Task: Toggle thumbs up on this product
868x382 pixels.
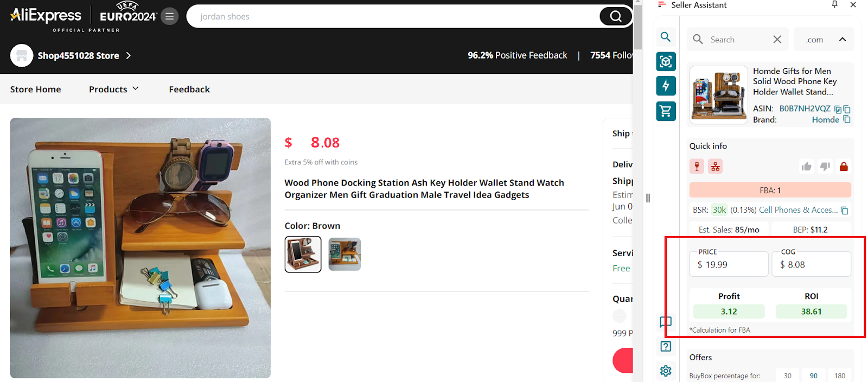Action: point(806,166)
